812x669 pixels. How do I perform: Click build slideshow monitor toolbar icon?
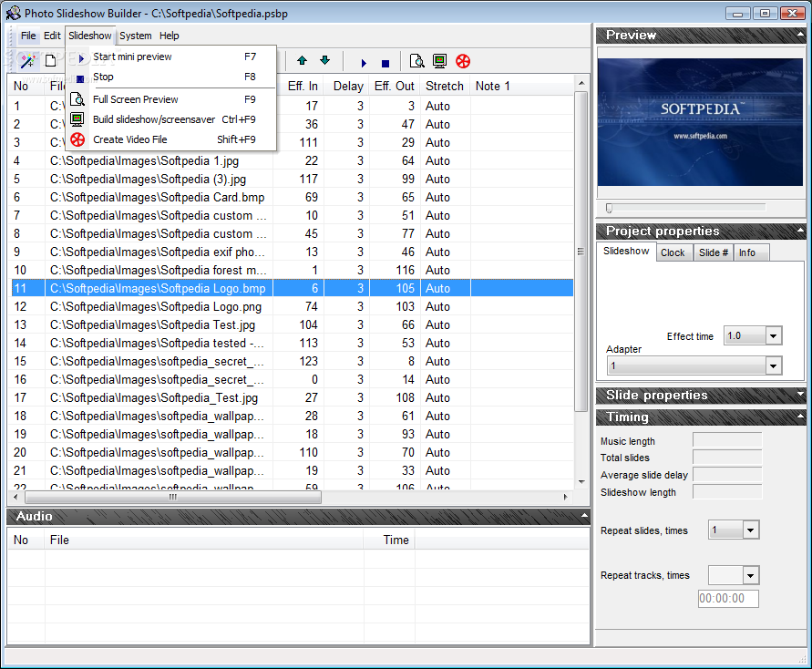[x=439, y=61]
